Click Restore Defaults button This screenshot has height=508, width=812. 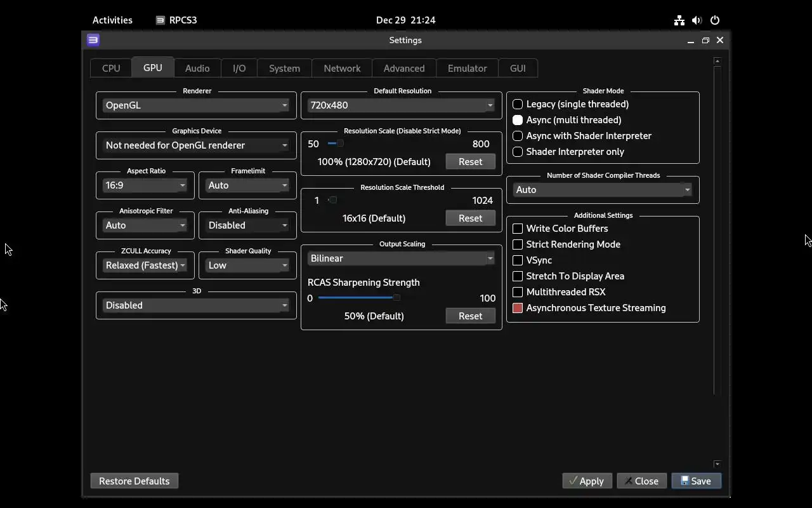(134, 481)
